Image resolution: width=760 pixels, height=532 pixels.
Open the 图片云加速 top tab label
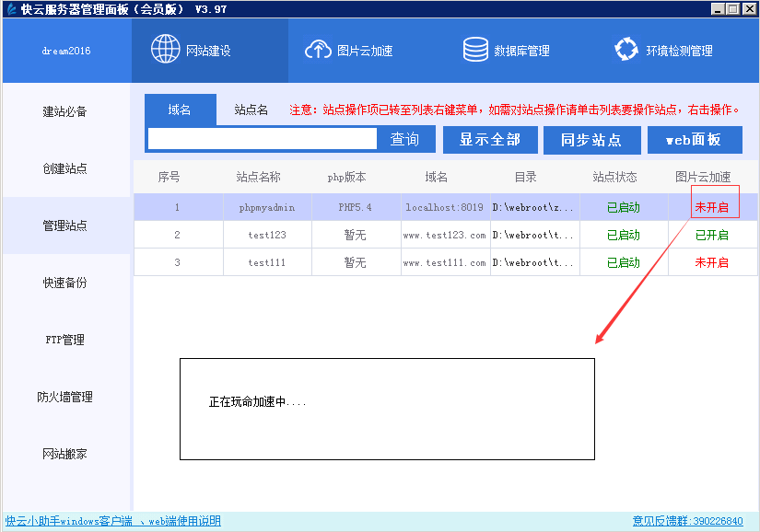(x=365, y=51)
